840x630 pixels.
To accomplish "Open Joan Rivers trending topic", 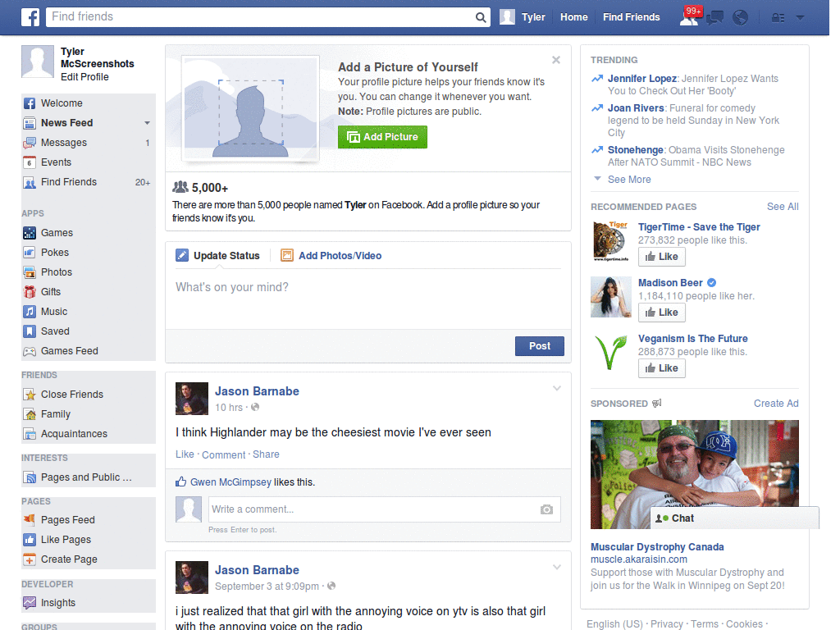I will point(636,108).
